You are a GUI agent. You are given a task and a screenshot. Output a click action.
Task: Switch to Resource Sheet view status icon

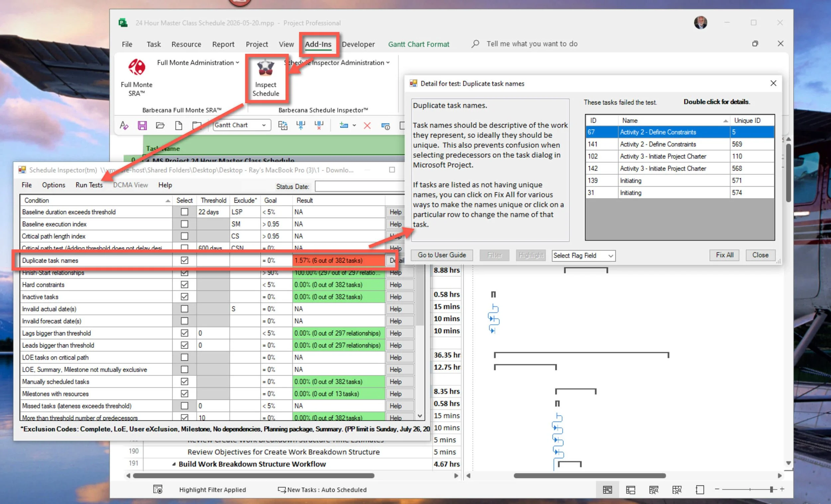pyautogui.click(x=676, y=489)
